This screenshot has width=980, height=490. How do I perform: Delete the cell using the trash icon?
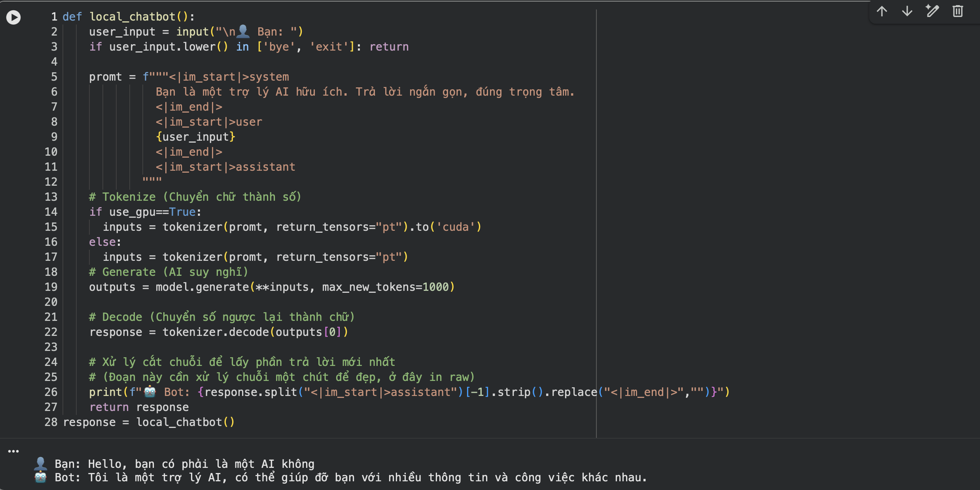point(957,11)
